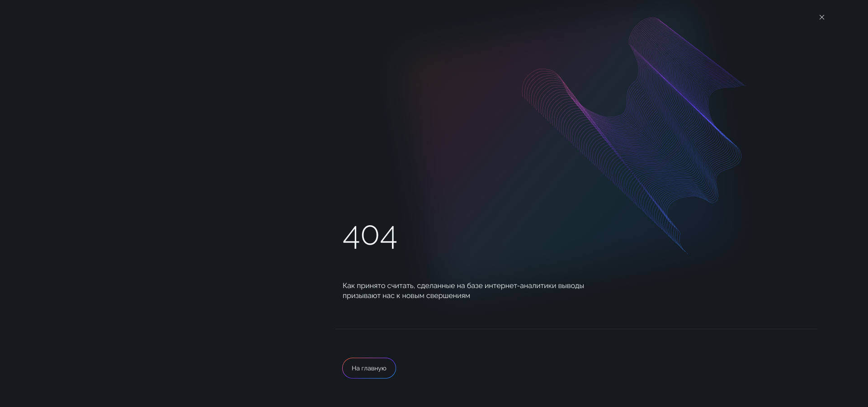
Task: Click the last digit 4 of the heading
Action: [389, 237]
